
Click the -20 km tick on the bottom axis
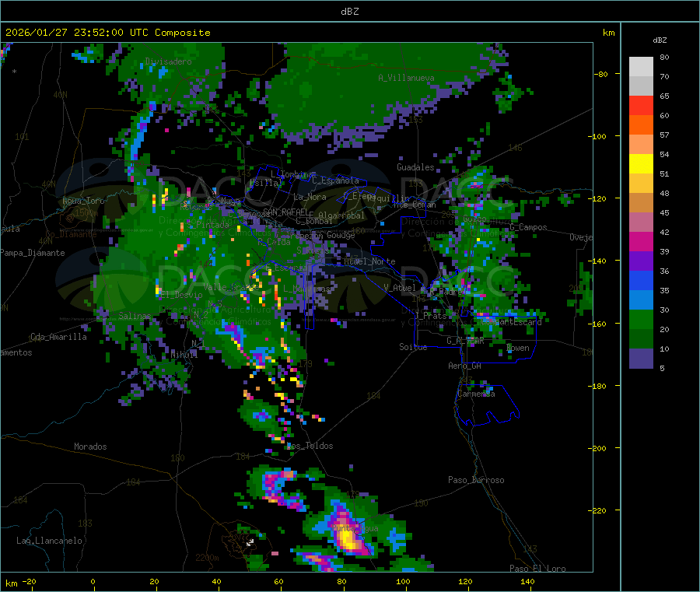coord(30,582)
